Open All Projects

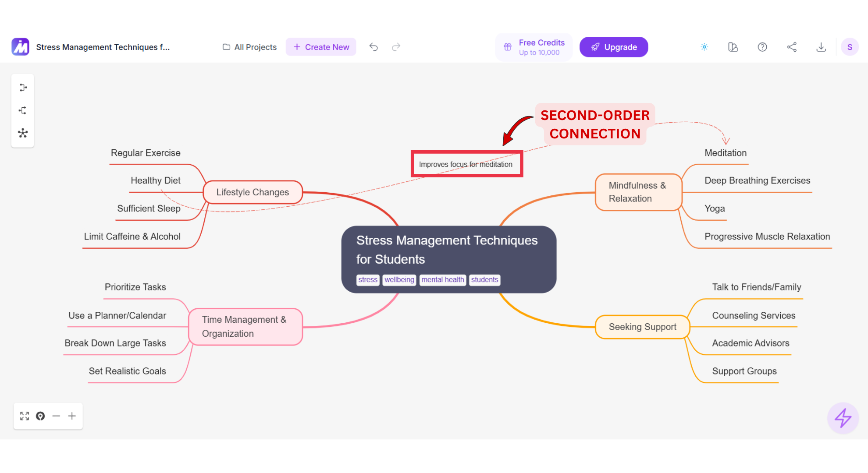pyautogui.click(x=249, y=47)
